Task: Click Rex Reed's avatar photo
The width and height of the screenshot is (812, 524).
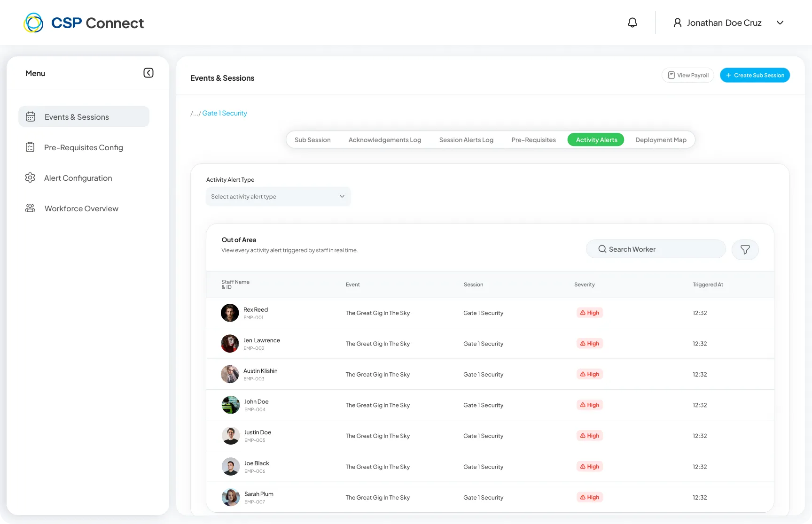Action: coord(230,313)
